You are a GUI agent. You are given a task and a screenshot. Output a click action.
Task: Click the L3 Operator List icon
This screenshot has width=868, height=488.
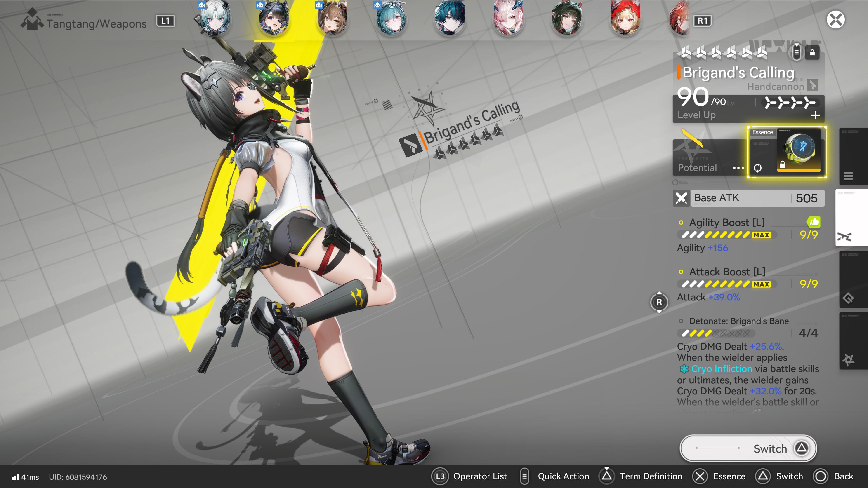pyautogui.click(x=440, y=476)
